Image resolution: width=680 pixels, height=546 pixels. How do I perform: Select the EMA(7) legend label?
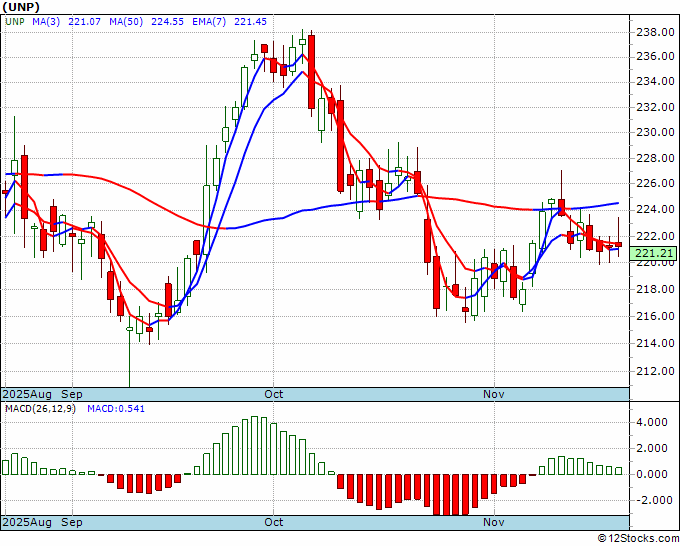(x=209, y=22)
